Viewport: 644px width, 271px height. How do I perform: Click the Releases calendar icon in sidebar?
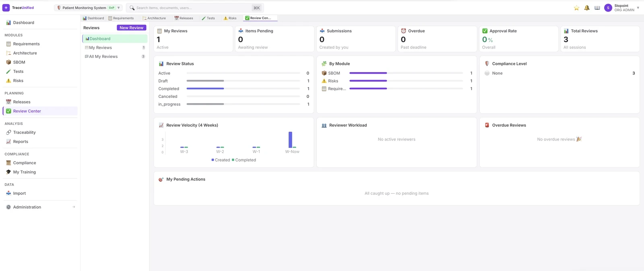[8, 102]
